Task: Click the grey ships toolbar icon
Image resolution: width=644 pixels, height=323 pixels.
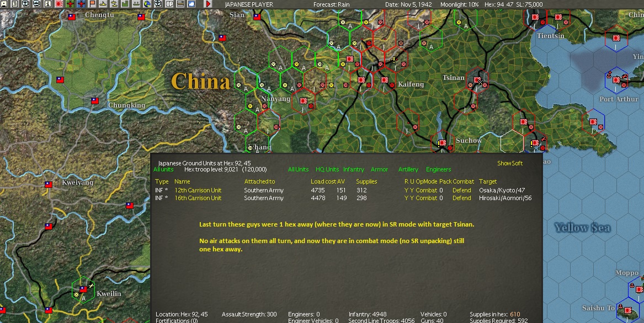Action: [136, 4]
